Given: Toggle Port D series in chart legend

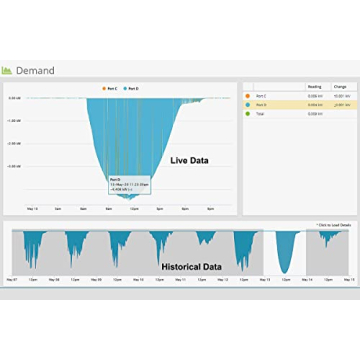Looking at the screenshot, I should [131, 89].
